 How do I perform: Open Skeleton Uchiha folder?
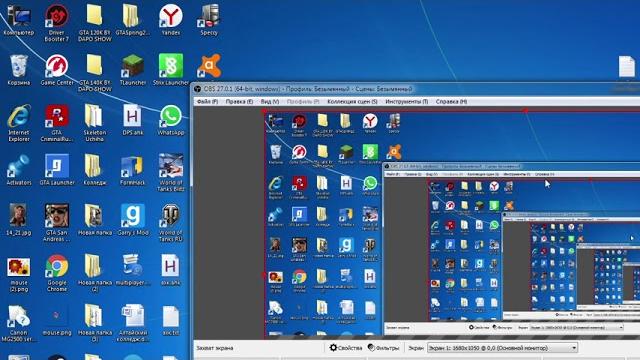point(94,123)
